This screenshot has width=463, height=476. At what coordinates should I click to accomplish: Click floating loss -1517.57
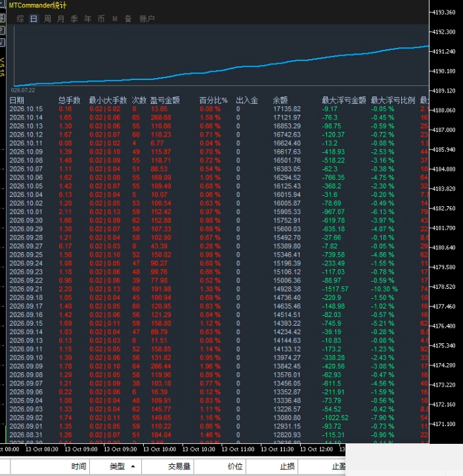click(x=335, y=289)
